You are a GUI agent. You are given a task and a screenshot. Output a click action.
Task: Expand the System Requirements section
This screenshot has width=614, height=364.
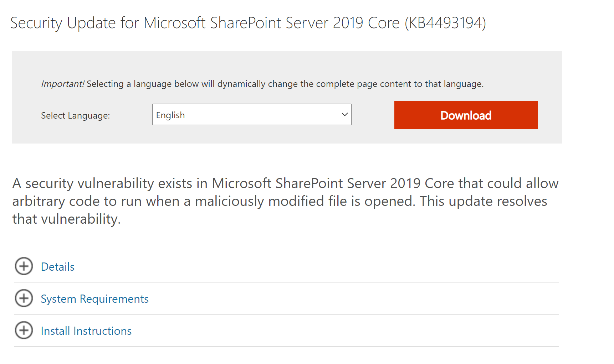click(286, 298)
